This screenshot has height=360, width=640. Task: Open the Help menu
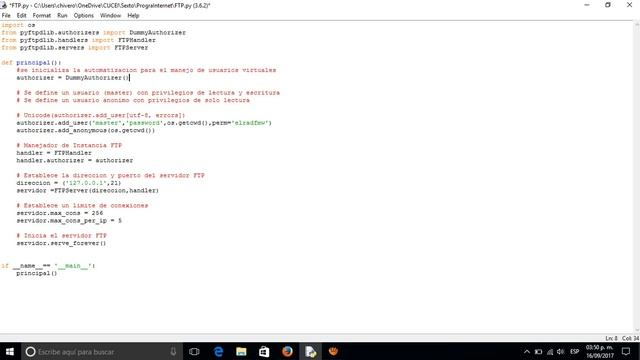133,16
